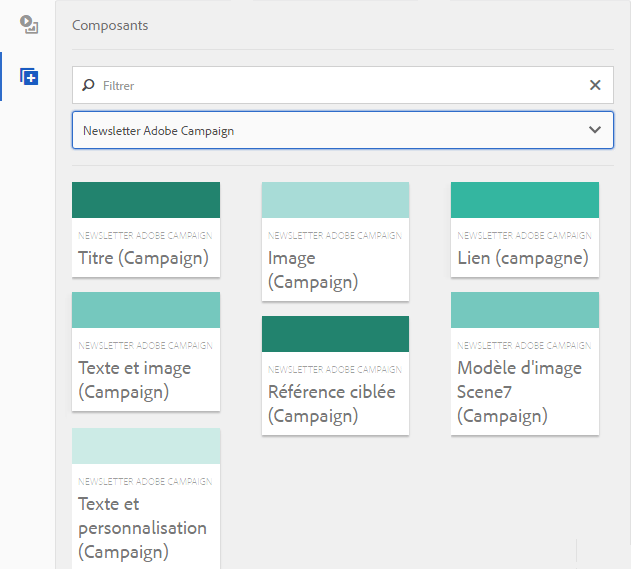Screen dimensions: 631x569
Task: Click the color band above Référence ciblée
Action: tap(335, 334)
